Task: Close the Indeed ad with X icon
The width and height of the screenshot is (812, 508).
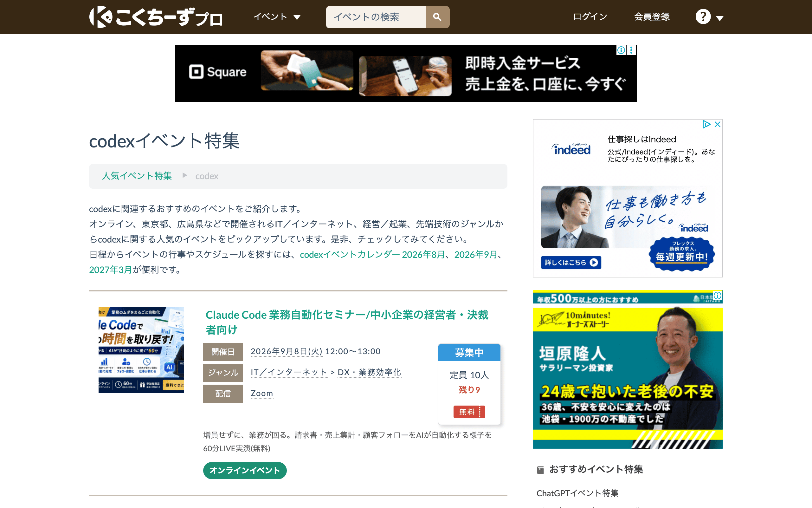Action: (x=718, y=124)
